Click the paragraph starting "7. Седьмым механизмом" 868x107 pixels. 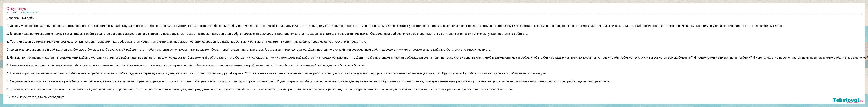(308, 81)
